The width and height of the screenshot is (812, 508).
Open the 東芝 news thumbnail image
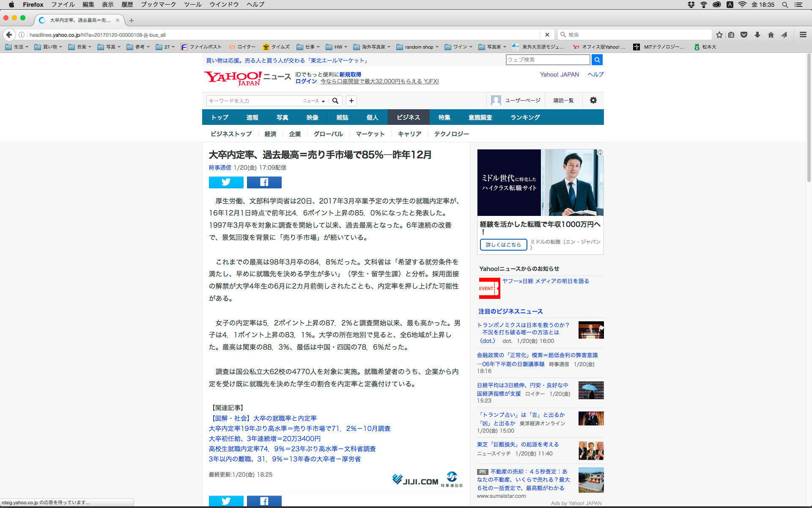click(591, 450)
